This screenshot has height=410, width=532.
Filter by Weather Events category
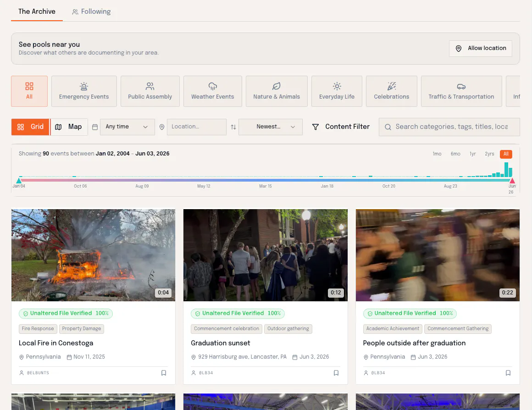[x=213, y=91]
